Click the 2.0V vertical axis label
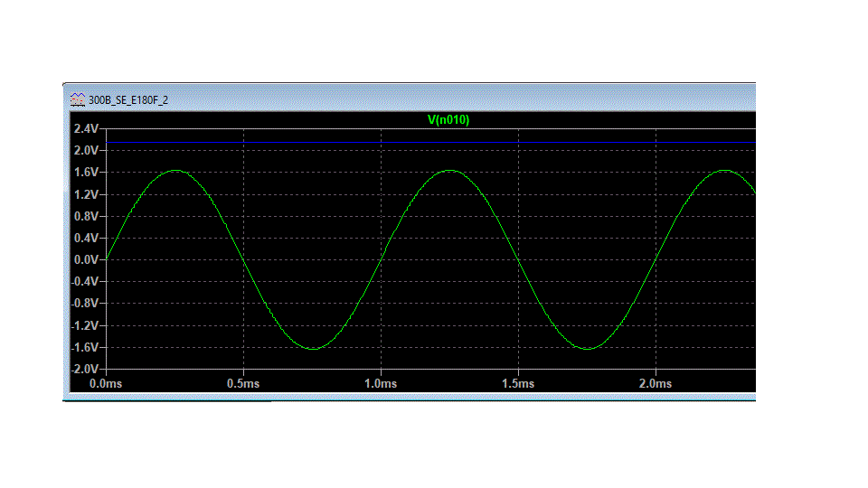The width and height of the screenshot is (868, 488). [x=87, y=151]
